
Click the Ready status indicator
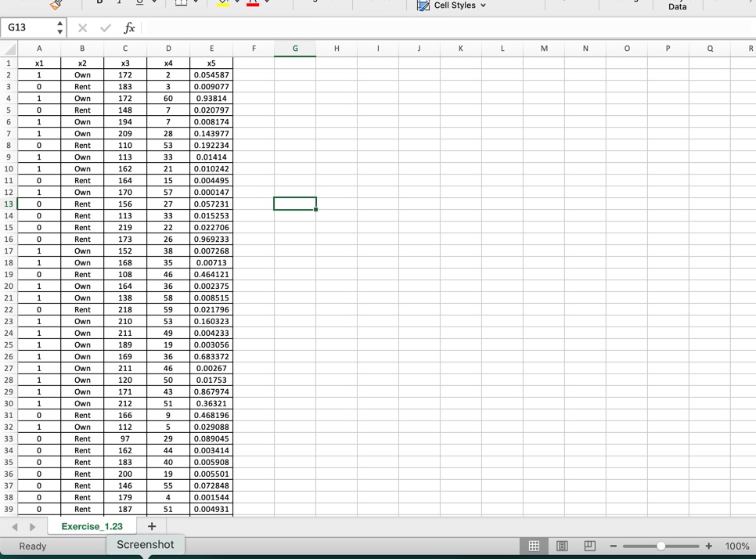[33, 546]
